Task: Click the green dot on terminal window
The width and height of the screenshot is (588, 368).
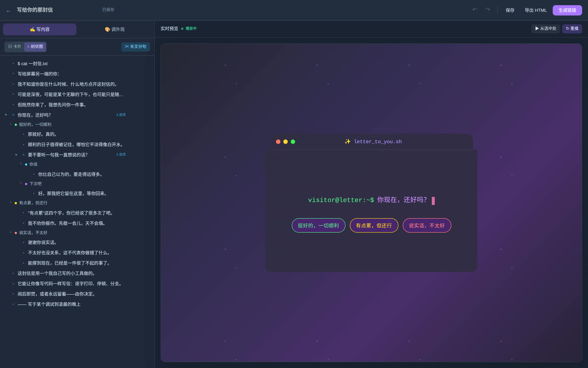Action: pyautogui.click(x=293, y=142)
